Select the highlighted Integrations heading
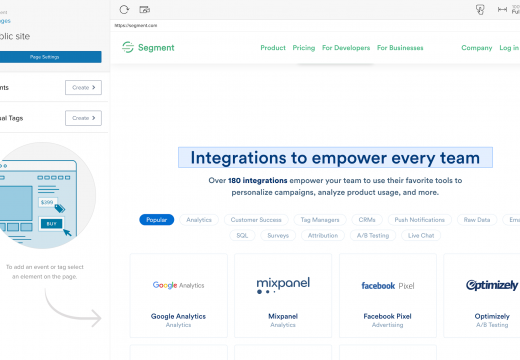 pyautogui.click(x=335, y=157)
